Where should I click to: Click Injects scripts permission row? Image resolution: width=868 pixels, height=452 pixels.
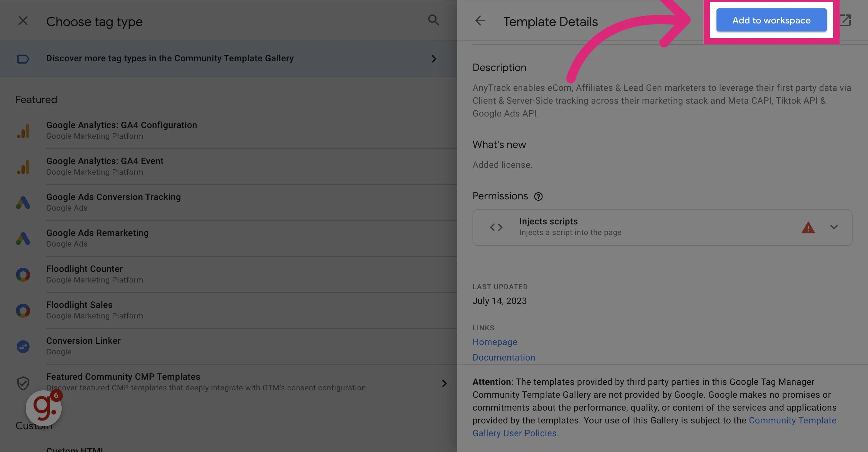662,228
